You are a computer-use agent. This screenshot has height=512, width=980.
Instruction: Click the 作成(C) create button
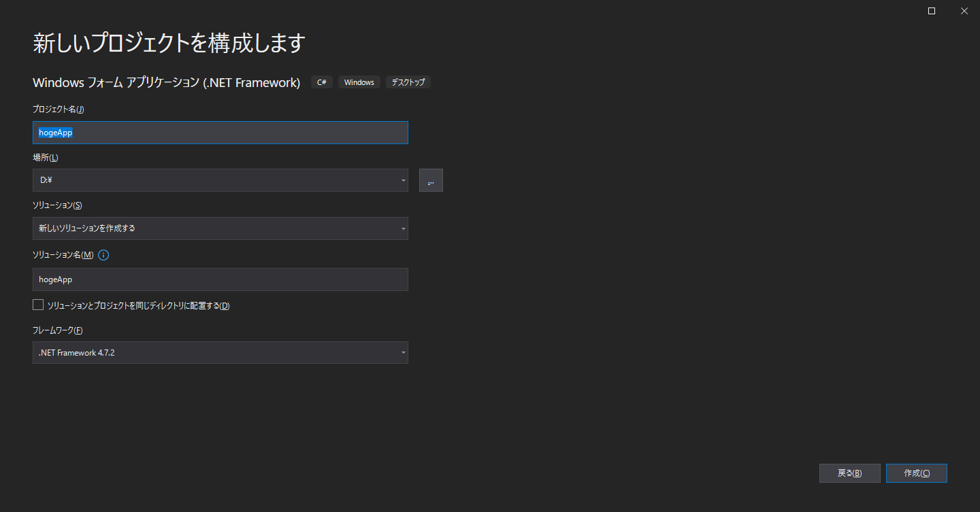tap(916, 473)
